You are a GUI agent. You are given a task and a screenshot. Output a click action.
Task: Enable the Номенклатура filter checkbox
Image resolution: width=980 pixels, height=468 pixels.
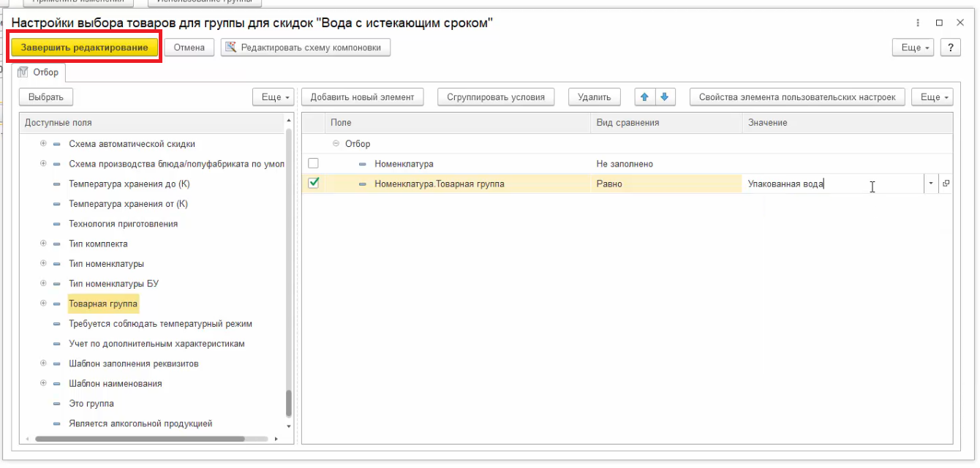[313, 164]
